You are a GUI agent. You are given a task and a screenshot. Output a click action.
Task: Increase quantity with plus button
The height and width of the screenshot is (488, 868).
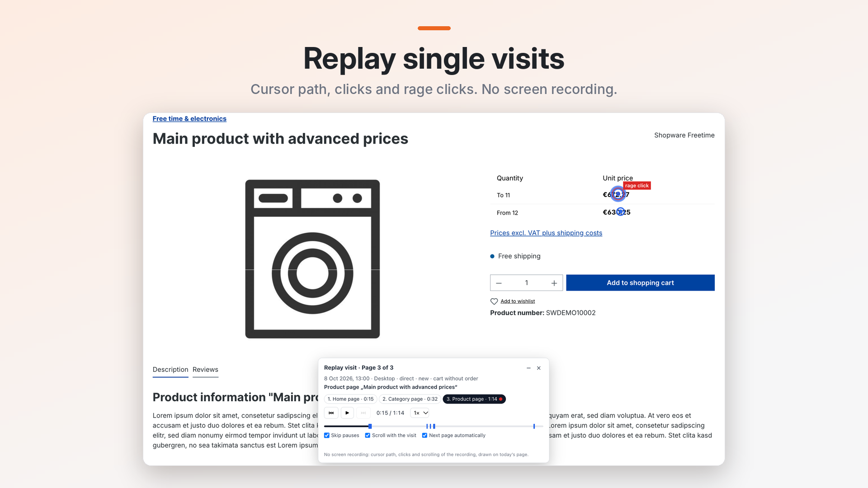pos(554,283)
